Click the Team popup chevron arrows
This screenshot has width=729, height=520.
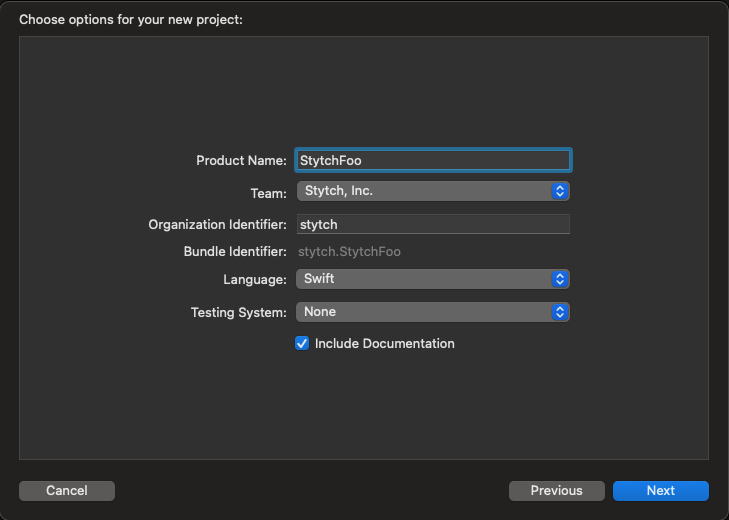coord(560,190)
